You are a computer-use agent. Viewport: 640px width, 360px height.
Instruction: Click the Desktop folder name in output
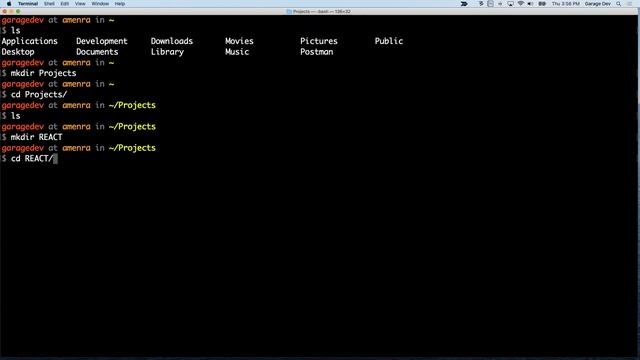pos(18,52)
